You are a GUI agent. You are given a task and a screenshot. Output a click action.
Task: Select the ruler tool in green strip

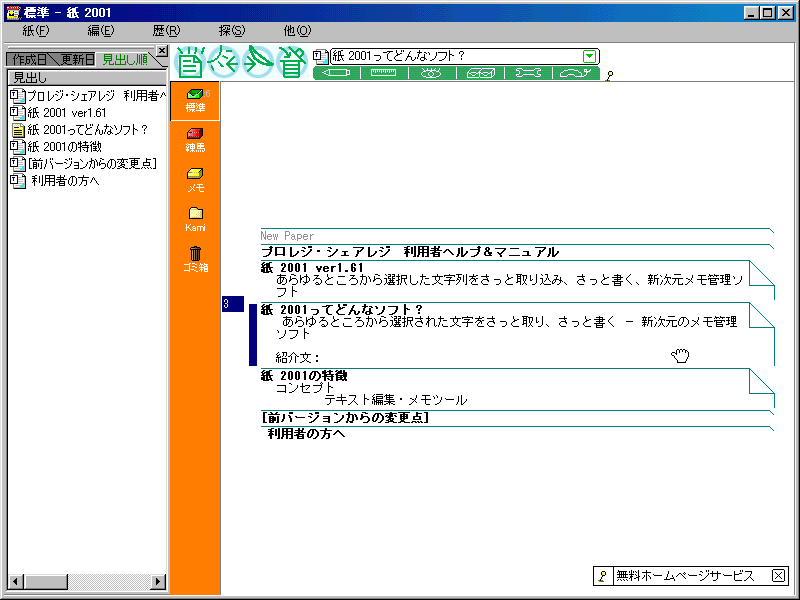point(384,73)
